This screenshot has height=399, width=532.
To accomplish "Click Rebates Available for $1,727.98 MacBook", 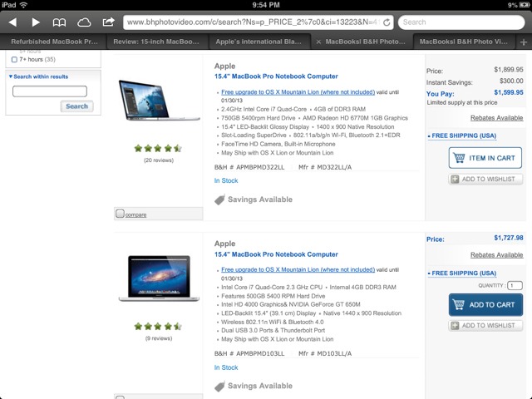I will pyautogui.click(x=496, y=255).
